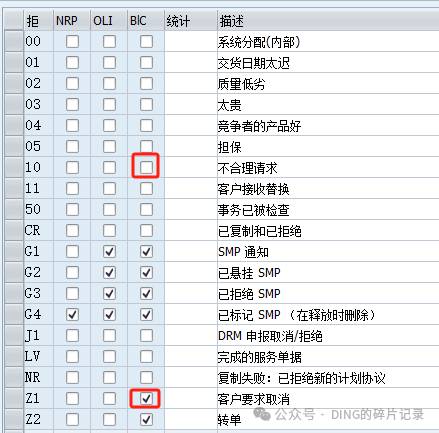Select the description 质量低劣
The width and height of the screenshot is (439, 433).
click(241, 84)
